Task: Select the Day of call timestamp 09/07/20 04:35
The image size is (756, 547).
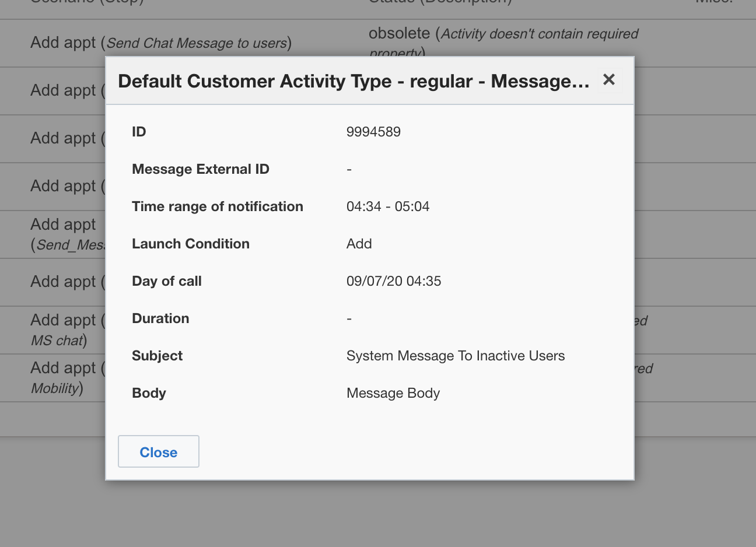Action: [394, 280]
